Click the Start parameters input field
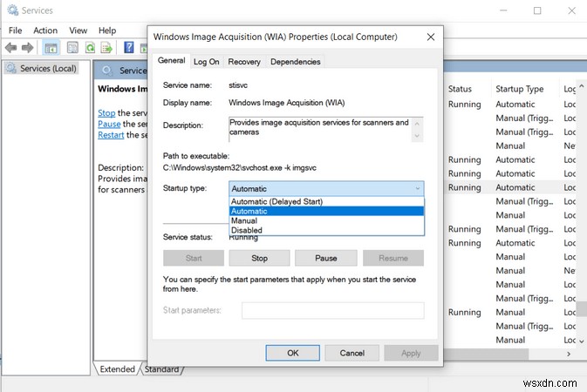This screenshot has width=587, height=392. pos(333,310)
